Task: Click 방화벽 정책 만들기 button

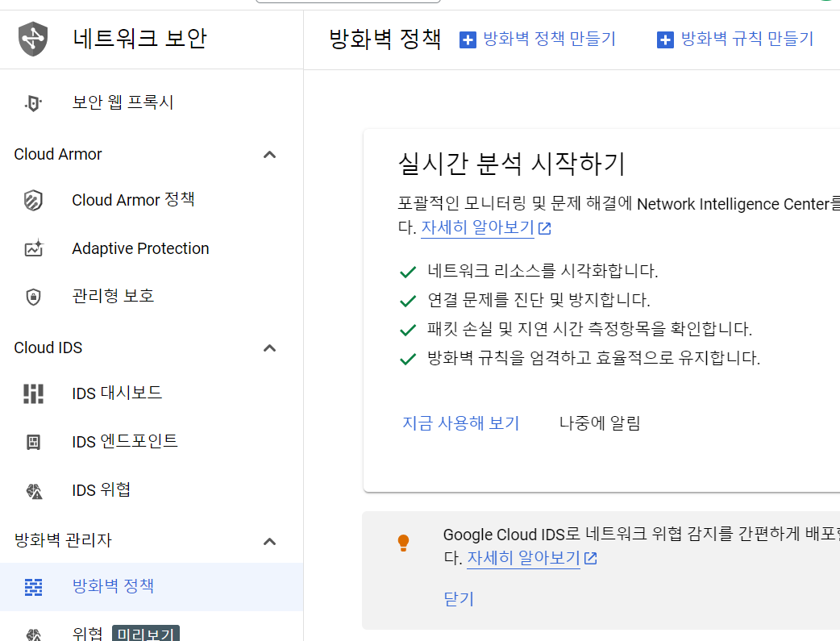Action: 538,40
